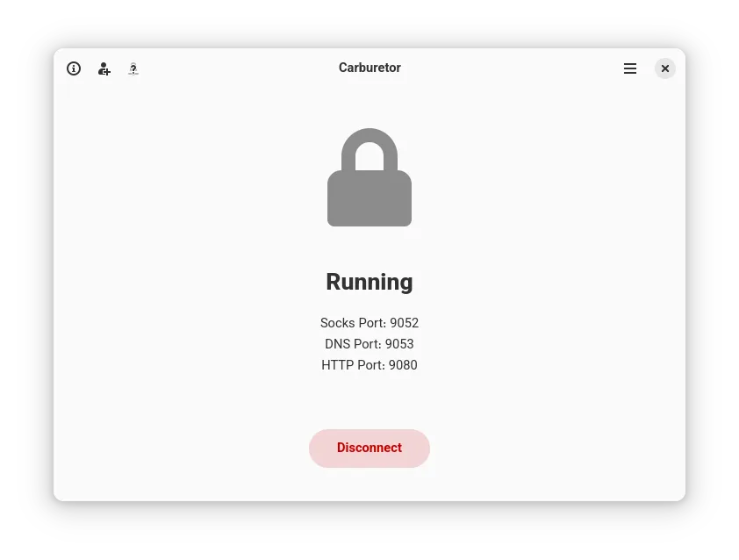Select the HTTP Port: 9080 label

(x=369, y=365)
